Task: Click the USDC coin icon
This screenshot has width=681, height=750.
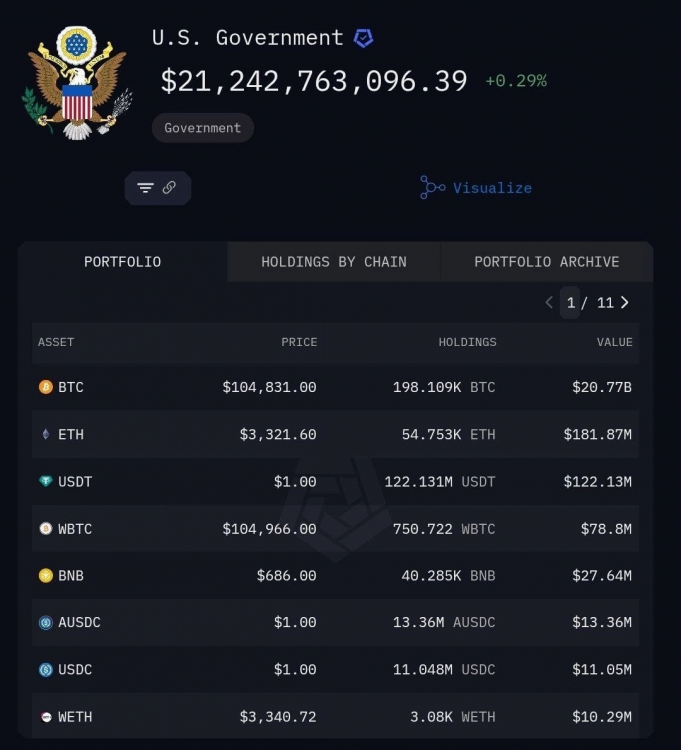Action: click(x=45, y=669)
